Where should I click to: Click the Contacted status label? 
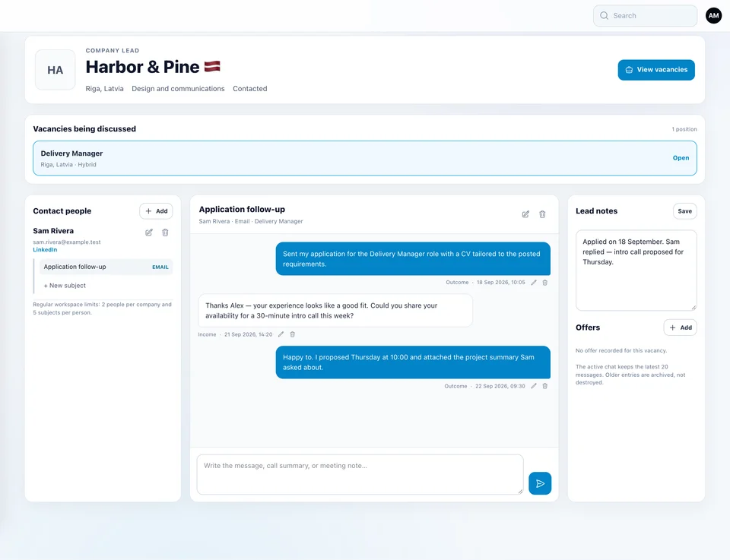pos(250,89)
